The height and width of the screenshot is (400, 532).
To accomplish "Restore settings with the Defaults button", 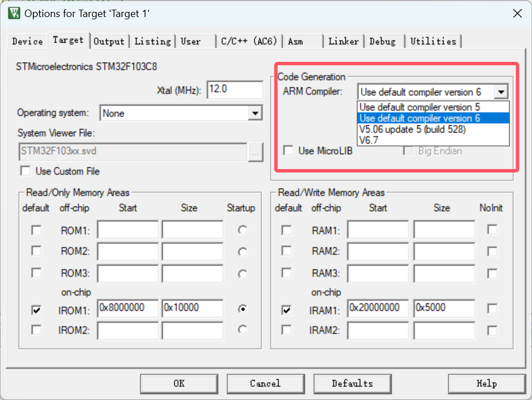I will (x=353, y=384).
